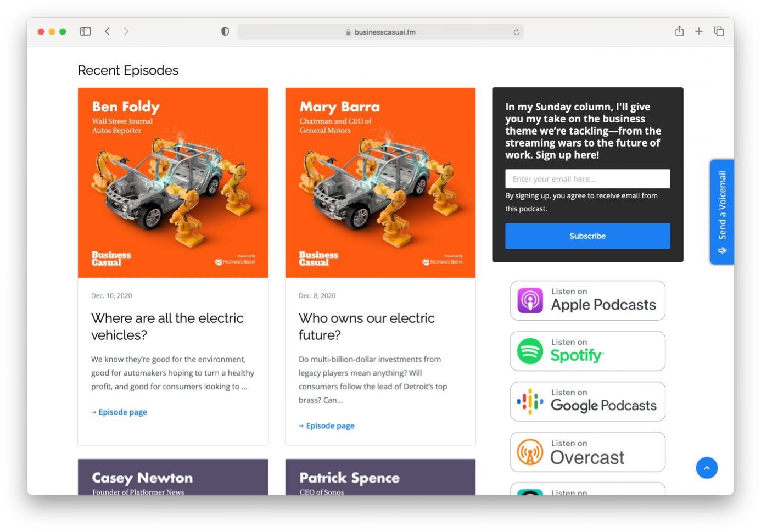Screen dimensions: 761x532
Task: Go back with the left arrow
Action: pos(107,31)
